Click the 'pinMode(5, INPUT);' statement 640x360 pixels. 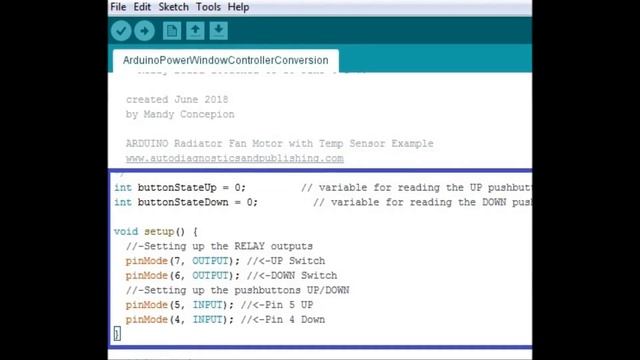(180, 305)
